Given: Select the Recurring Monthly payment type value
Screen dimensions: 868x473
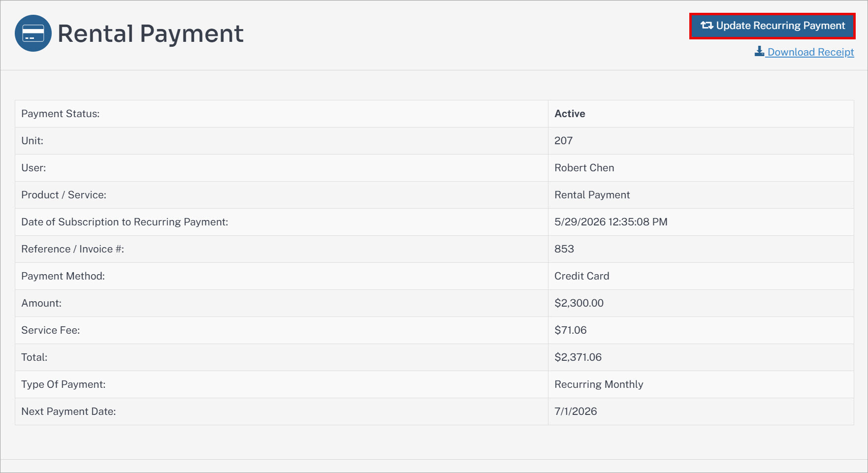Looking at the screenshot, I should click(599, 384).
